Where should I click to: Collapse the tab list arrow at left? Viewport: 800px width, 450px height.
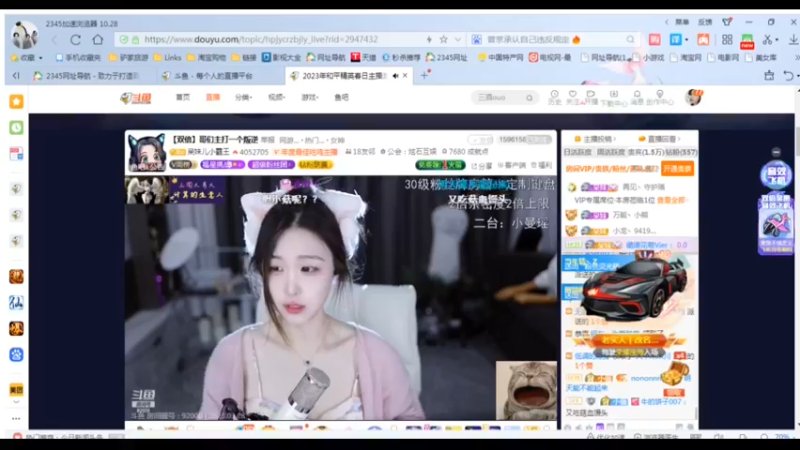point(16,76)
